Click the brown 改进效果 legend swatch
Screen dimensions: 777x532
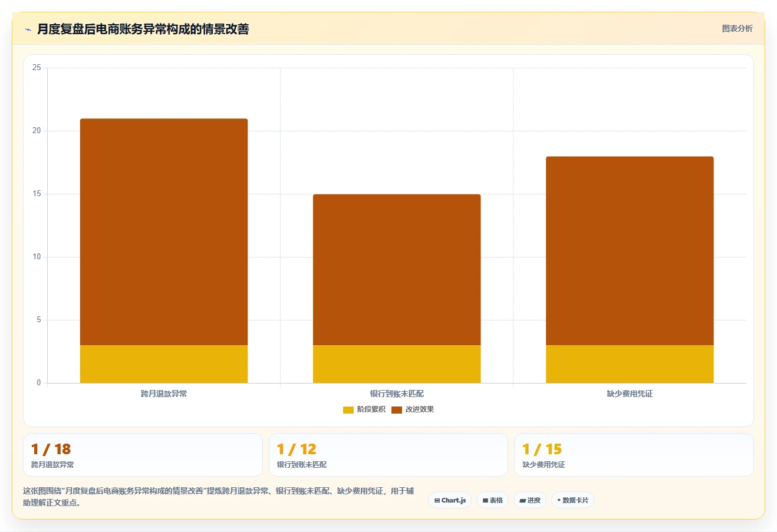coord(397,410)
